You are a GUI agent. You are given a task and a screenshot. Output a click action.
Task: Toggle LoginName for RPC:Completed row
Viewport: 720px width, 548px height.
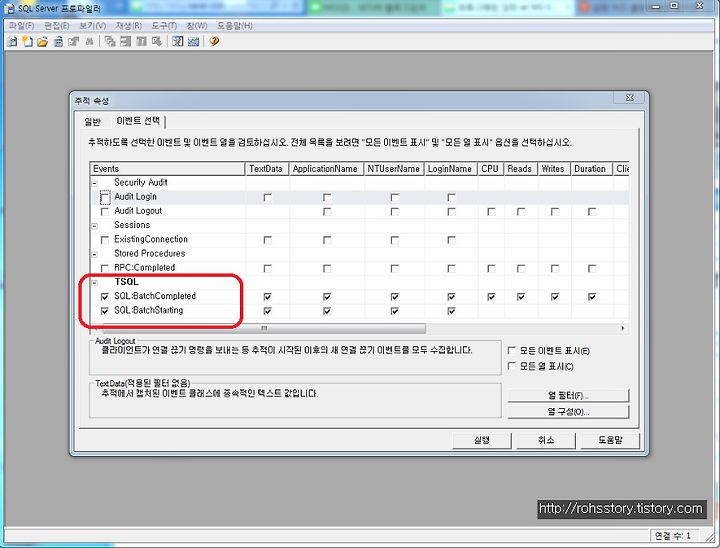tap(451, 269)
